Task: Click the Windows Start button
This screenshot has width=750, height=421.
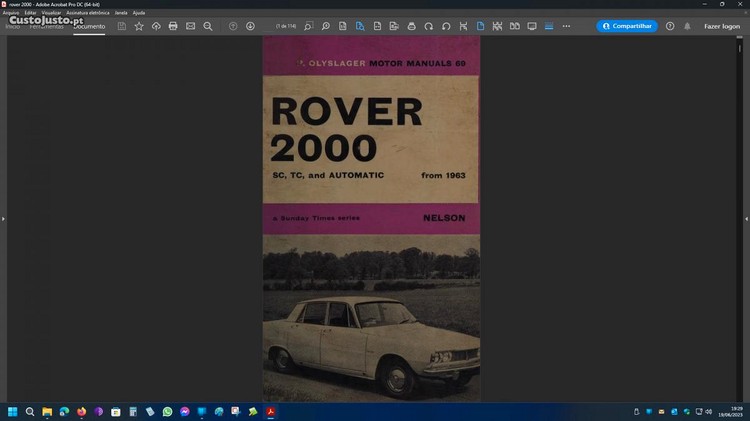Action: pos(13,411)
